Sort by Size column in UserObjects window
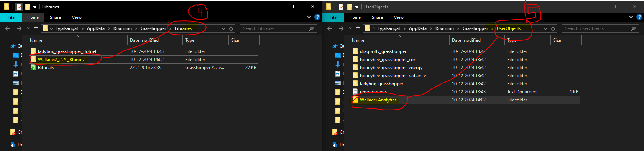 click(x=565, y=40)
